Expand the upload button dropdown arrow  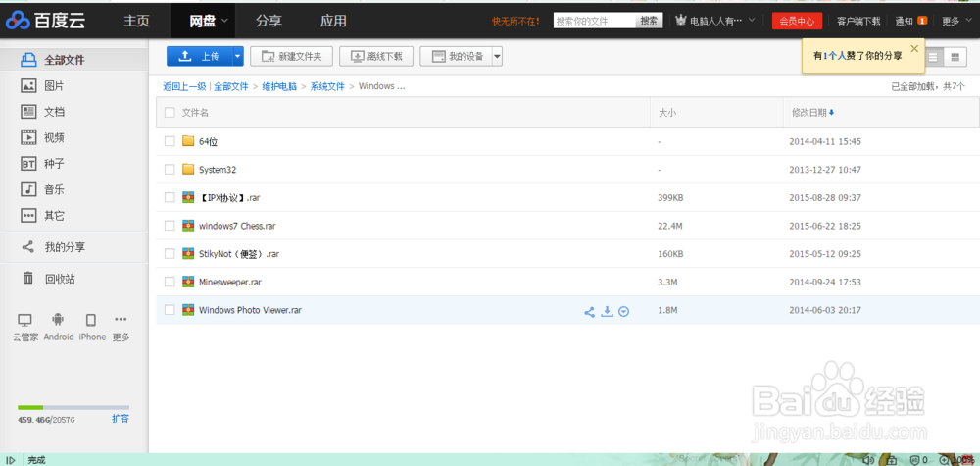[237, 56]
